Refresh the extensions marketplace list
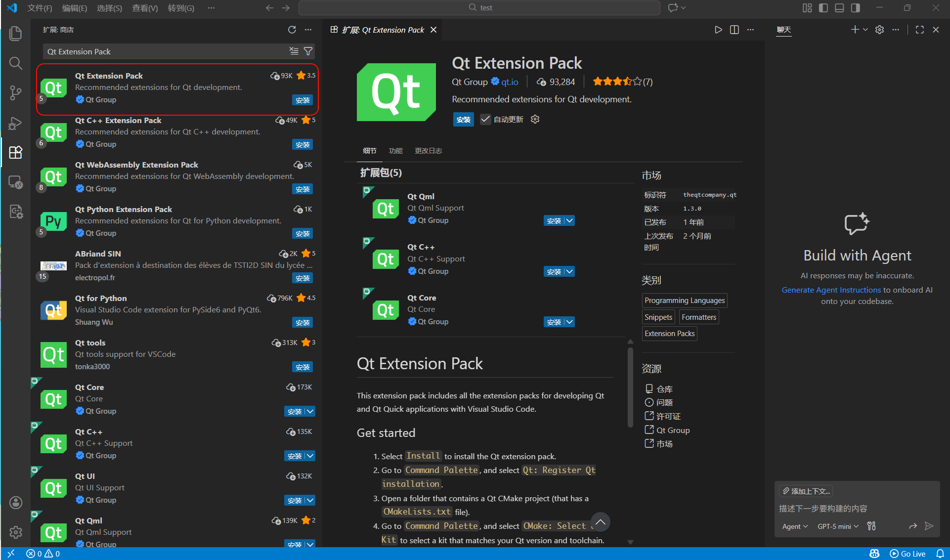Image resolution: width=950 pixels, height=560 pixels. [292, 30]
